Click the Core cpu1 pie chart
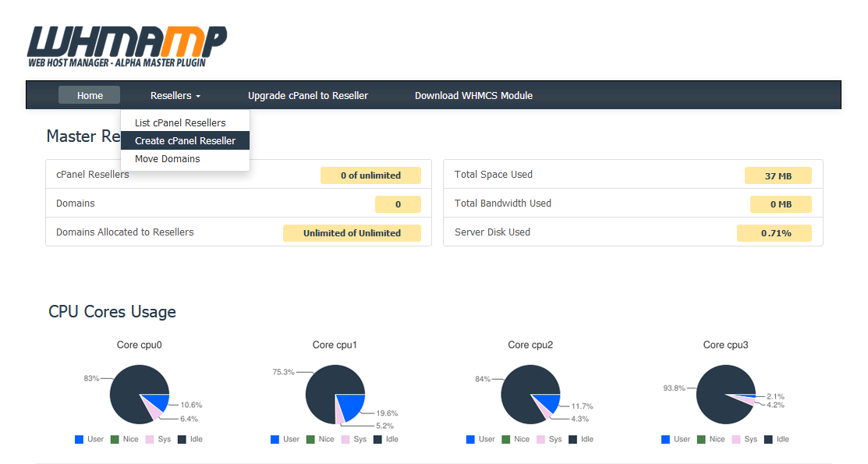Image resolution: width=868 pixels, height=464 pixels. 335,395
